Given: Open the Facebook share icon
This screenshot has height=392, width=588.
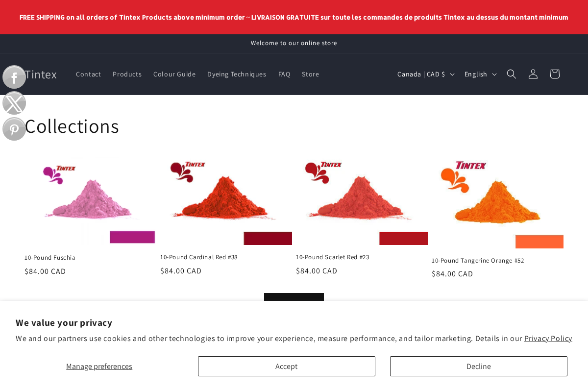Looking at the screenshot, I should click(x=14, y=77).
